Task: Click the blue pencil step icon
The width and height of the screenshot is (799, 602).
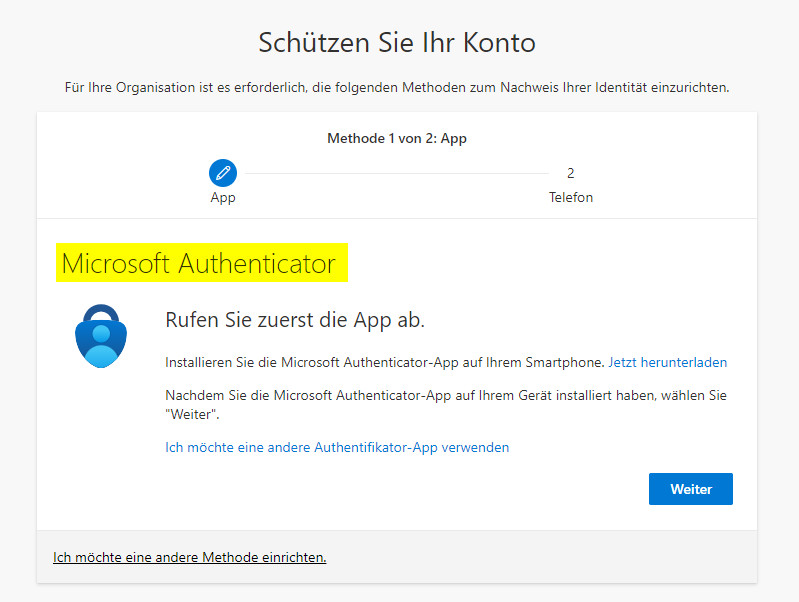Action: tap(223, 173)
